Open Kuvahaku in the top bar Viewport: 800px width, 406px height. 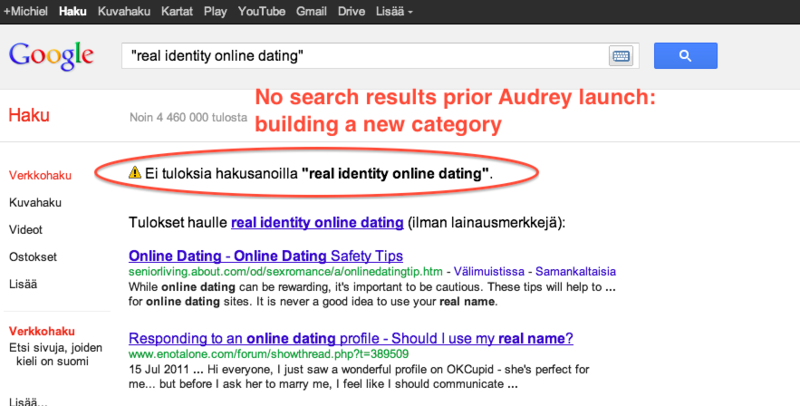(x=124, y=11)
